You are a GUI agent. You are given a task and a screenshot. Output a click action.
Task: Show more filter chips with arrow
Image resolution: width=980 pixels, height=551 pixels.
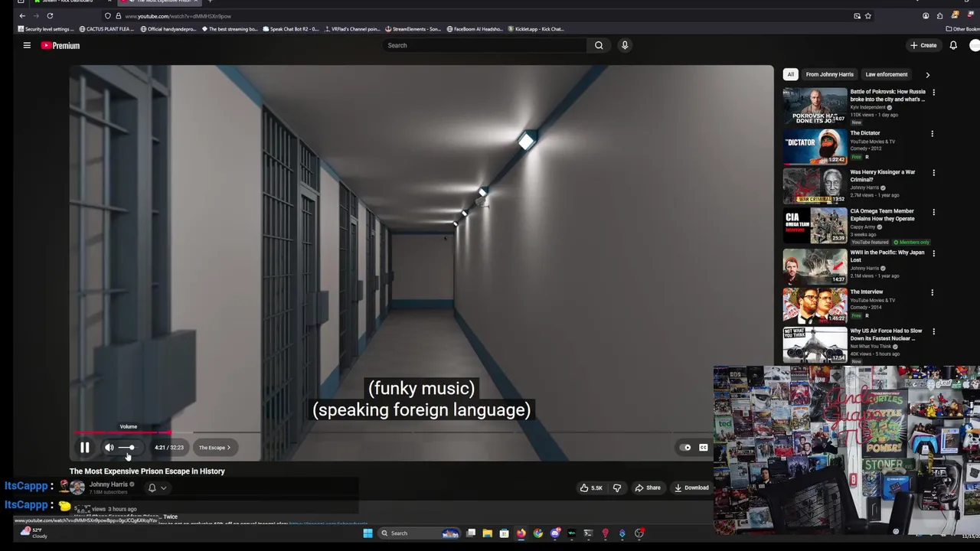click(927, 75)
